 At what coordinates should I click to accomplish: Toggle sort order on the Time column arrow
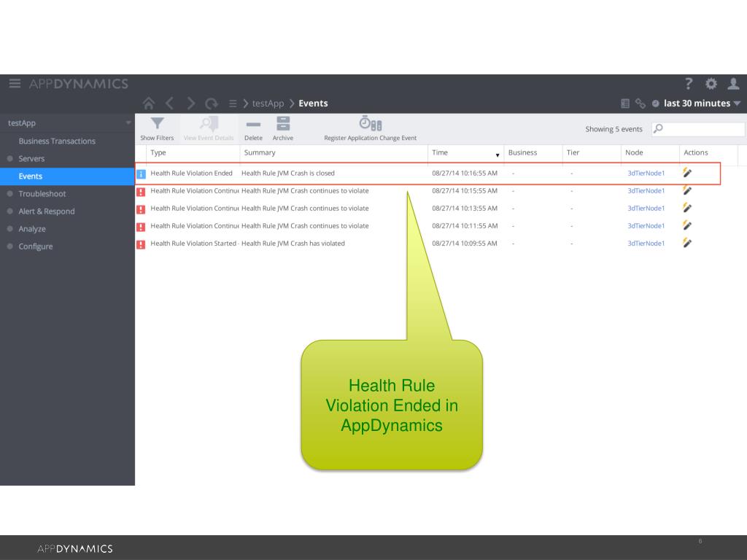point(498,155)
